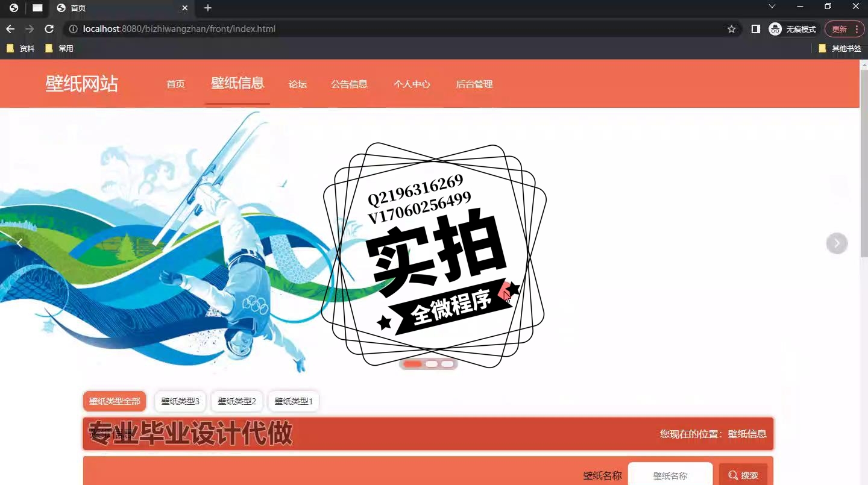
Task: Open the tab search dropdown arrow
Action: (x=772, y=6)
